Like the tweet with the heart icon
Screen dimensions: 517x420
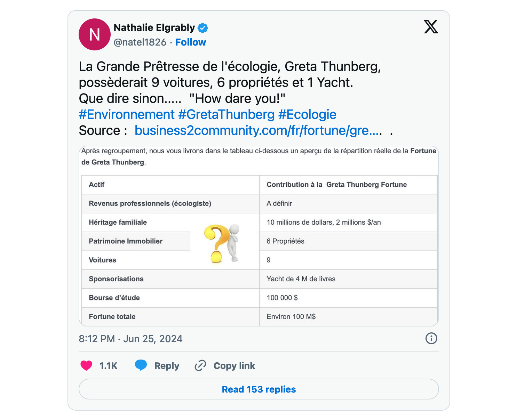[x=86, y=365]
